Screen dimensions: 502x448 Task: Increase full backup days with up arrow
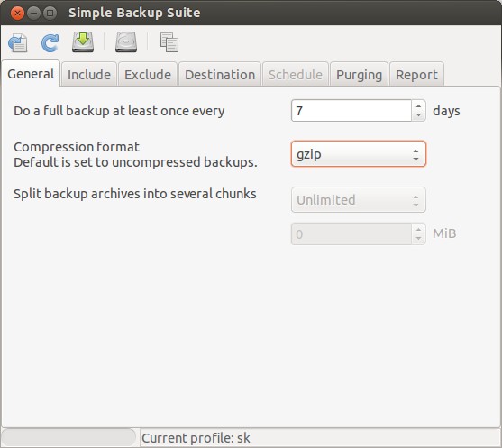pos(418,105)
